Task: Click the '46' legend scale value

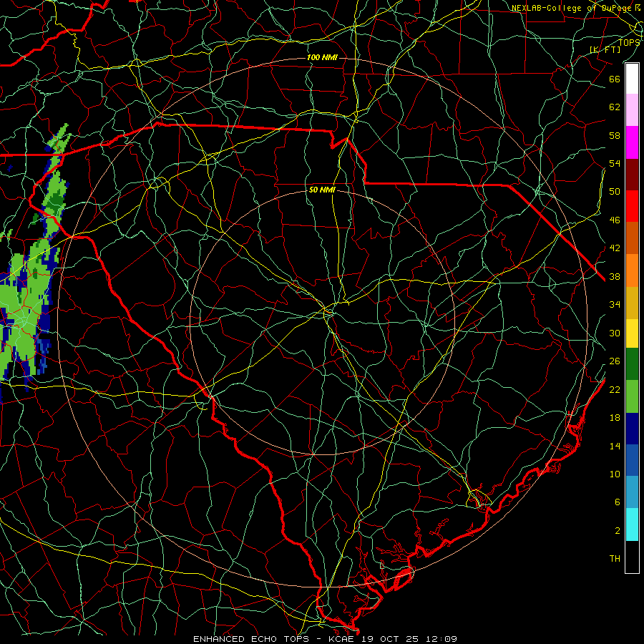Action: click(615, 220)
